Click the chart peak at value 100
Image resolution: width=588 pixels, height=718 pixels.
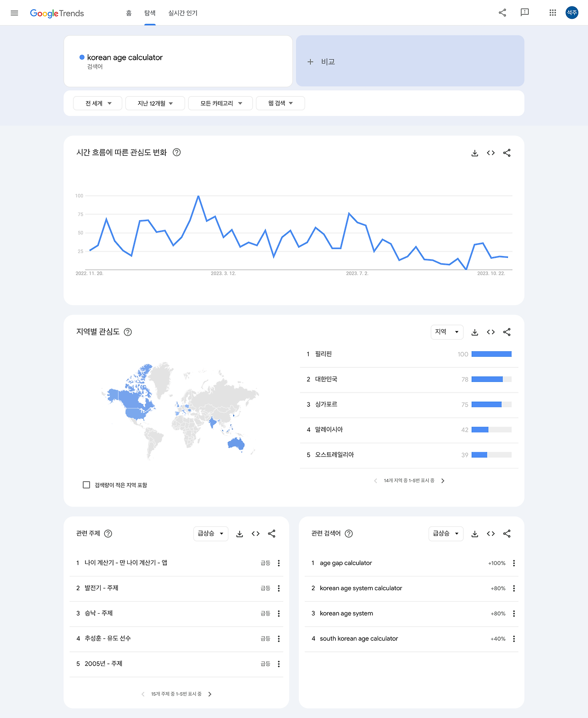pyautogui.click(x=198, y=196)
